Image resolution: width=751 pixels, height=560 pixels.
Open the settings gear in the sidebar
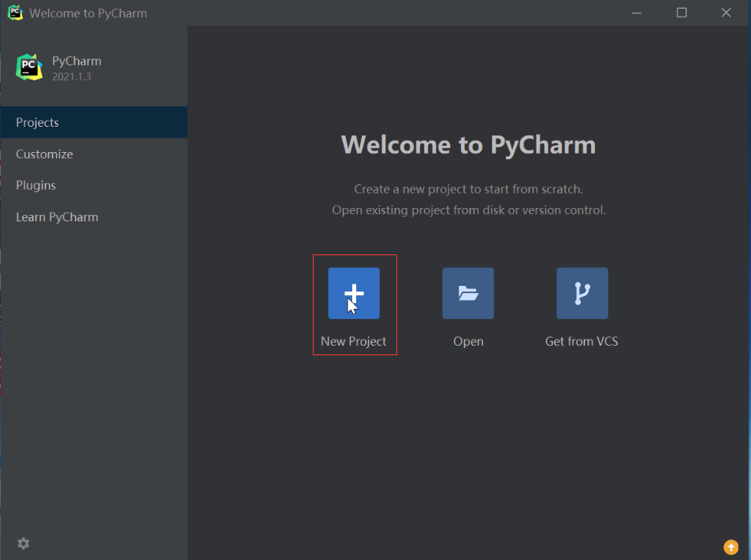24,543
